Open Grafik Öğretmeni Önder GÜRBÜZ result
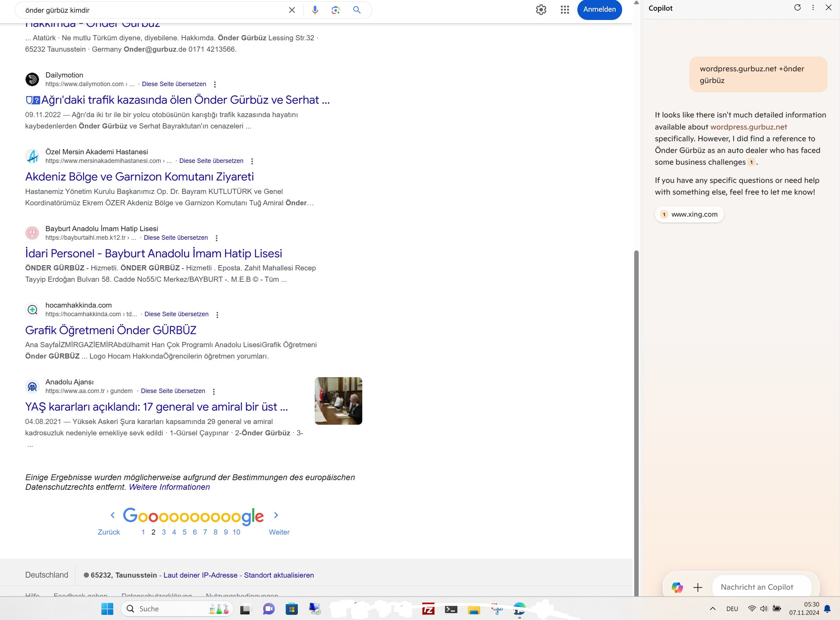Screen dimensions: 840x620 (x=111, y=330)
